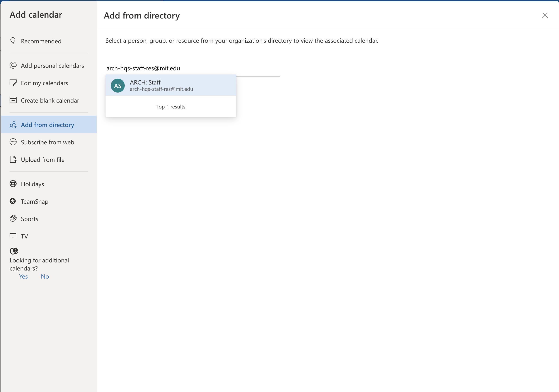Image resolution: width=559 pixels, height=392 pixels.
Task: Open Subscribe from web
Action: (49, 142)
